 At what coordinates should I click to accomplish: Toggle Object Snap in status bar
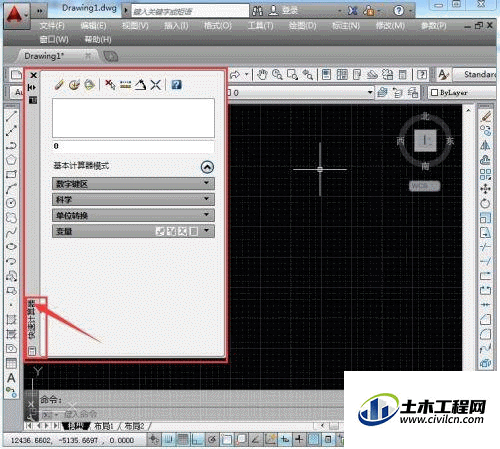point(226,440)
